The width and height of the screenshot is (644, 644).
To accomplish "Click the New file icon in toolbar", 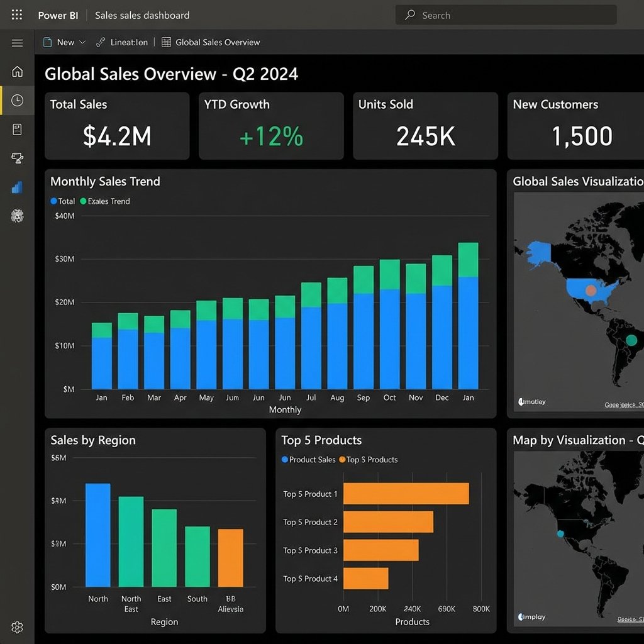I will point(47,42).
